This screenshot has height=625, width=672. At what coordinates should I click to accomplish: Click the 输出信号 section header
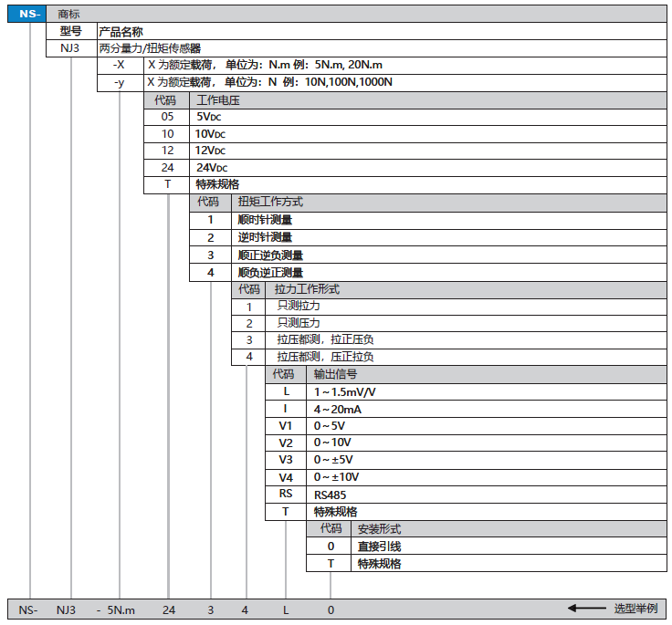coord(335,374)
